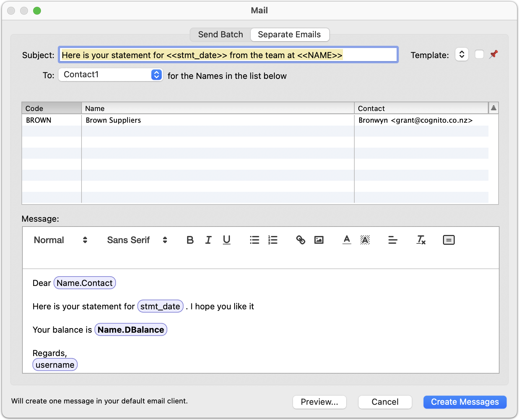Image resolution: width=519 pixels, height=420 pixels.
Task: Expand the Normal paragraph style dropdown
Action: click(x=60, y=240)
